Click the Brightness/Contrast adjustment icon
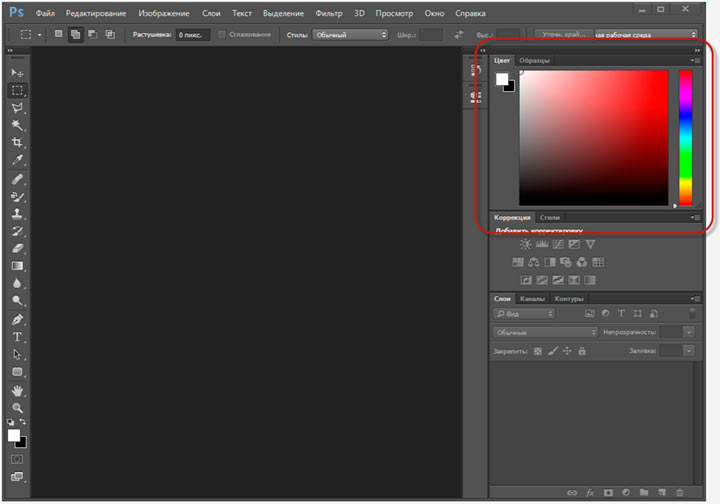 [x=526, y=244]
